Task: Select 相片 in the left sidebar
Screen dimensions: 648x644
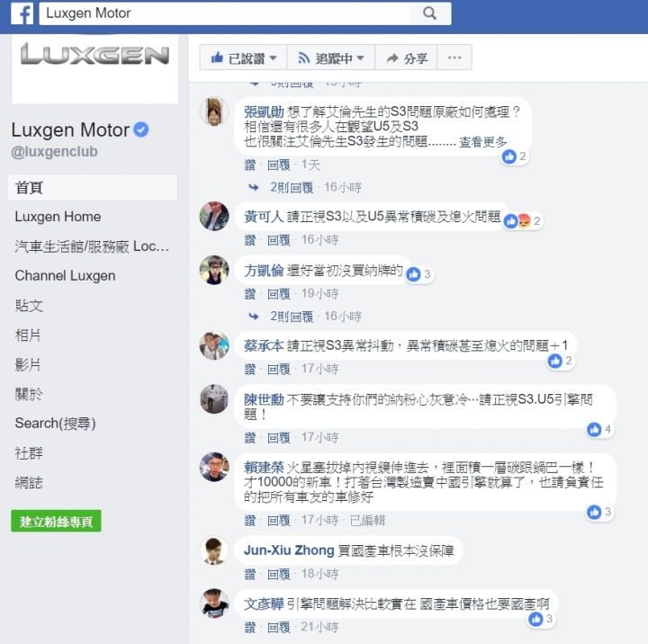Action: pos(28,335)
